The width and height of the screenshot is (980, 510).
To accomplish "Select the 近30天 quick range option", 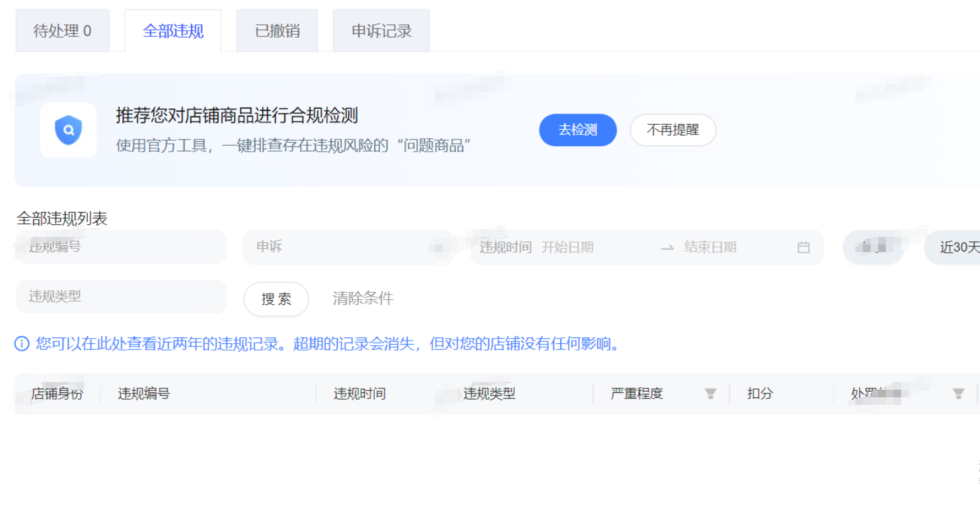I will point(958,248).
